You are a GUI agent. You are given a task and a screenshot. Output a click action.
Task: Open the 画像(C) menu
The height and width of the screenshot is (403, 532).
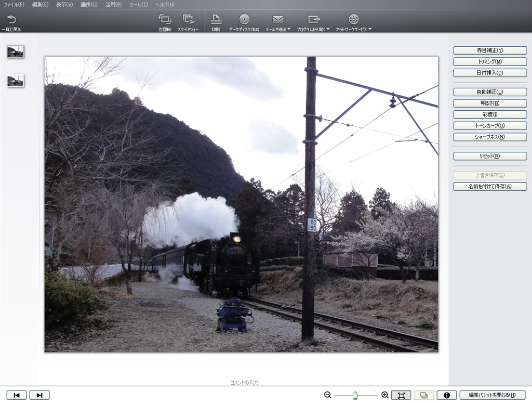pos(89,4)
